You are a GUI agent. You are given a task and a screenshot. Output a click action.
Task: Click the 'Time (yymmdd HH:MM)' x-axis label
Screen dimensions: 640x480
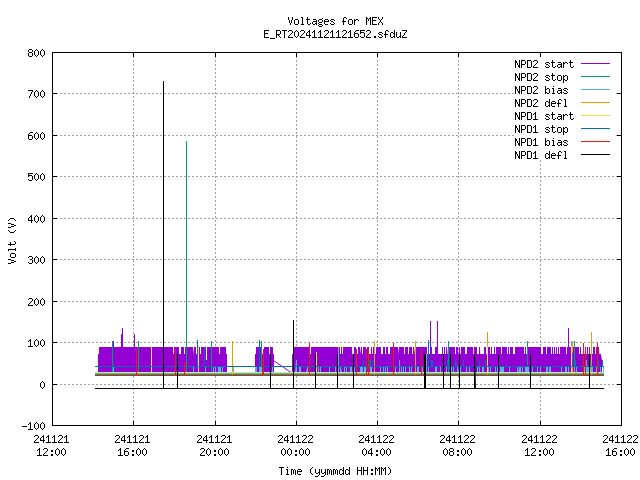click(x=335, y=471)
